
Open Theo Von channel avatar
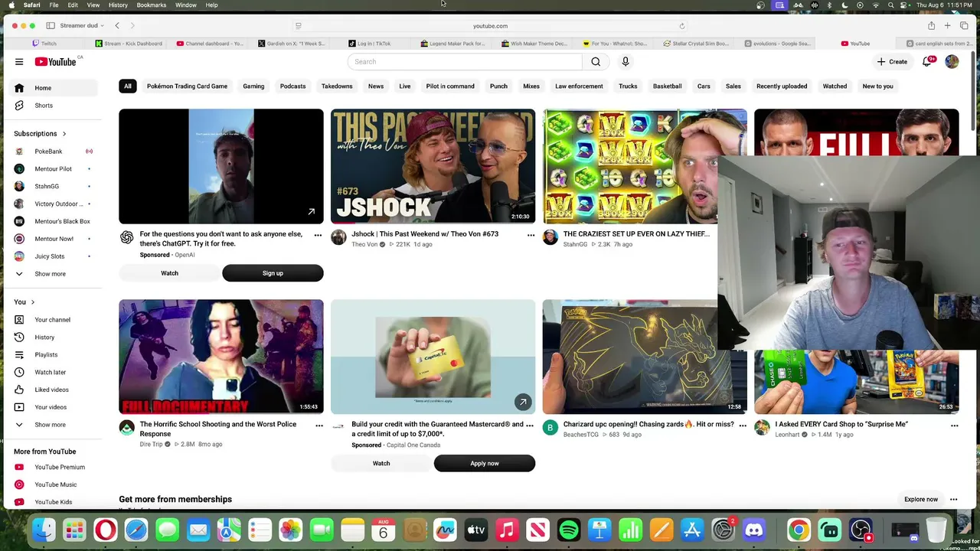[338, 237]
